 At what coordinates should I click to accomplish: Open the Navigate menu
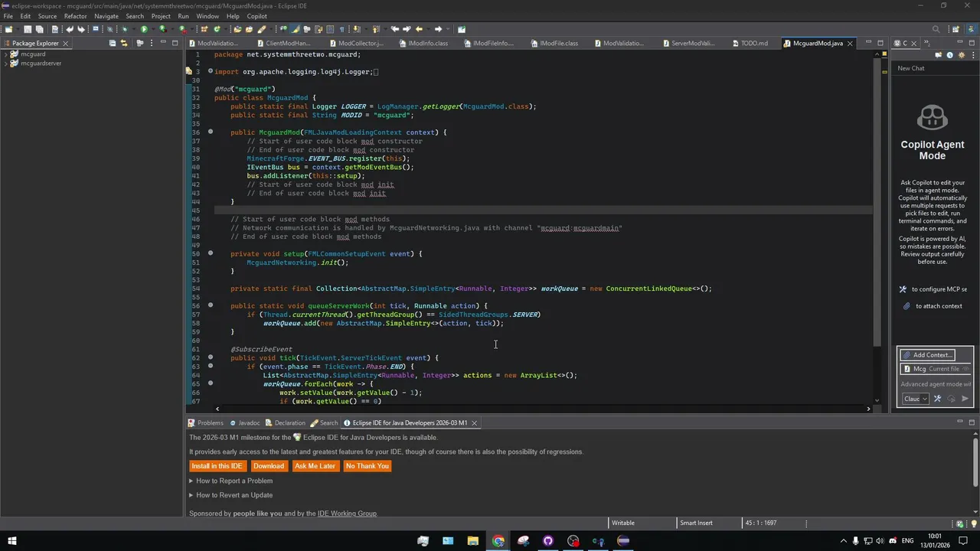(x=106, y=16)
